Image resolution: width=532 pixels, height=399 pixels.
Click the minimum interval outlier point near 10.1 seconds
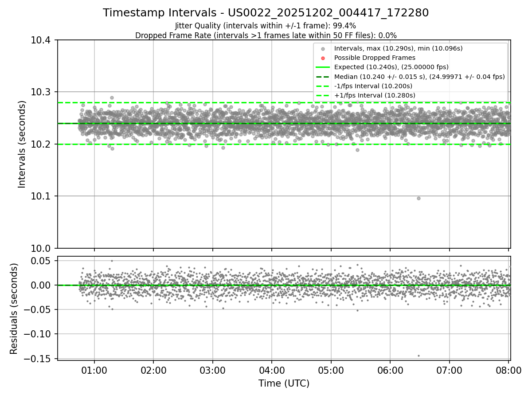click(419, 198)
